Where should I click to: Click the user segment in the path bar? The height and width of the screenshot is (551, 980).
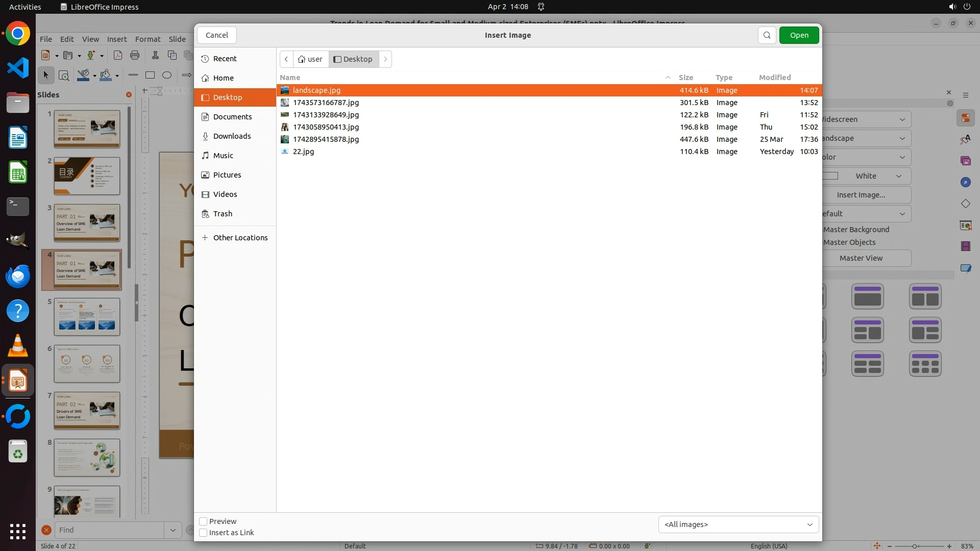coord(310,59)
